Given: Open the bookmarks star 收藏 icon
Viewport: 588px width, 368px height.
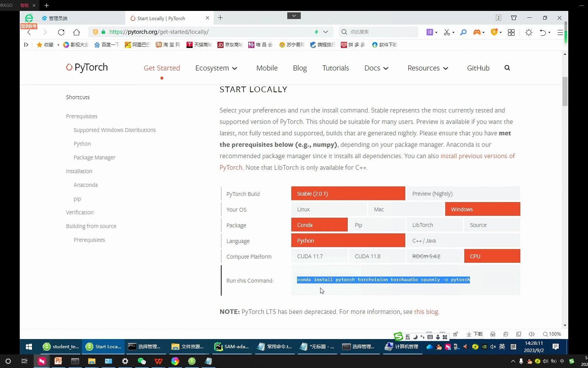Looking at the screenshot, I should 39,45.
